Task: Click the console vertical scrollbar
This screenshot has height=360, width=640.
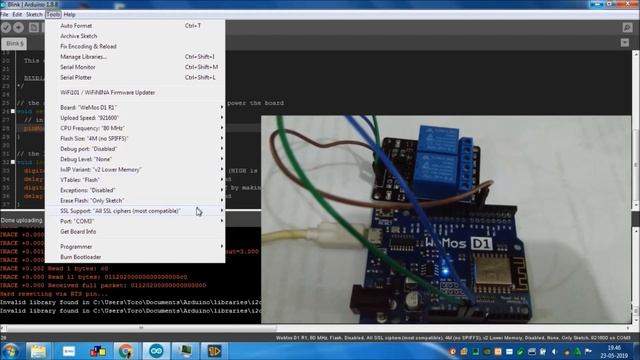Action: (x=636, y=276)
